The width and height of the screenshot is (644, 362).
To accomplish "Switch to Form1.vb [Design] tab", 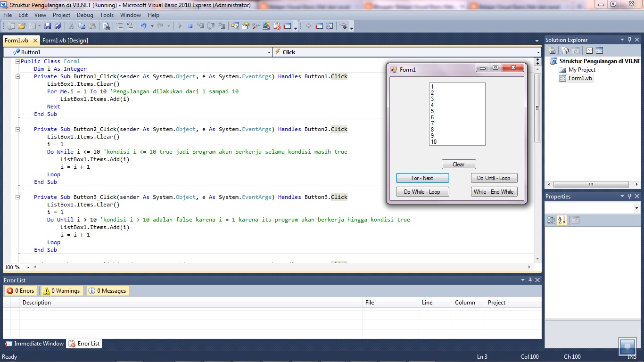I will tap(65, 41).
